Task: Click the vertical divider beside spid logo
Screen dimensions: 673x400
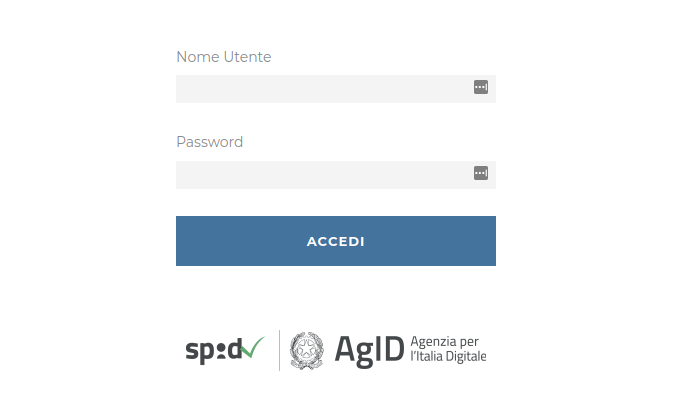Action: [279, 350]
